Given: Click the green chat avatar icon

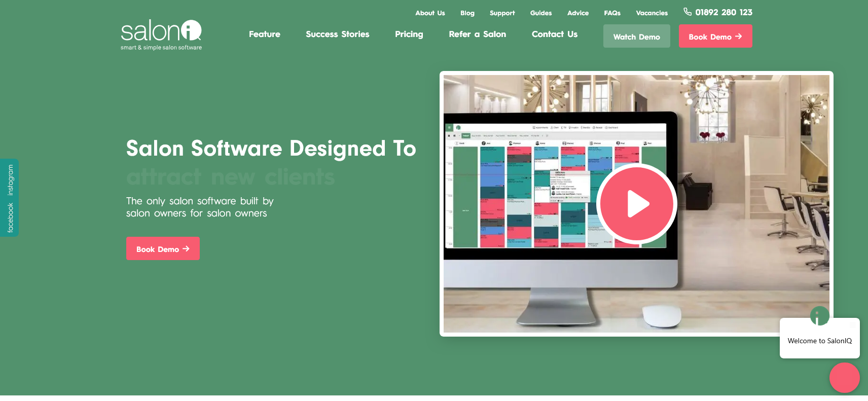Looking at the screenshot, I should coord(819,316).
